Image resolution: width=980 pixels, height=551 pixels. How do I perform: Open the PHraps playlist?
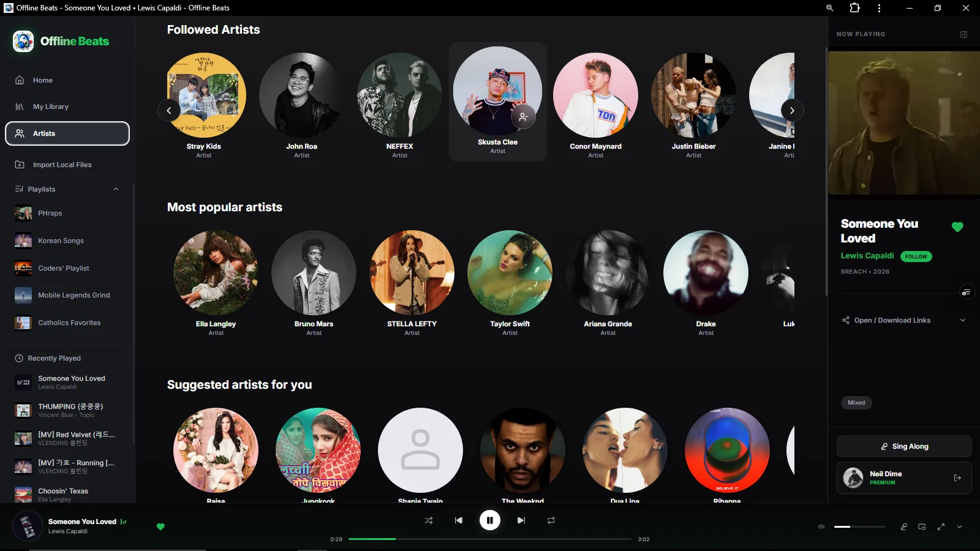pyautogui.click(x=67, y=213)
